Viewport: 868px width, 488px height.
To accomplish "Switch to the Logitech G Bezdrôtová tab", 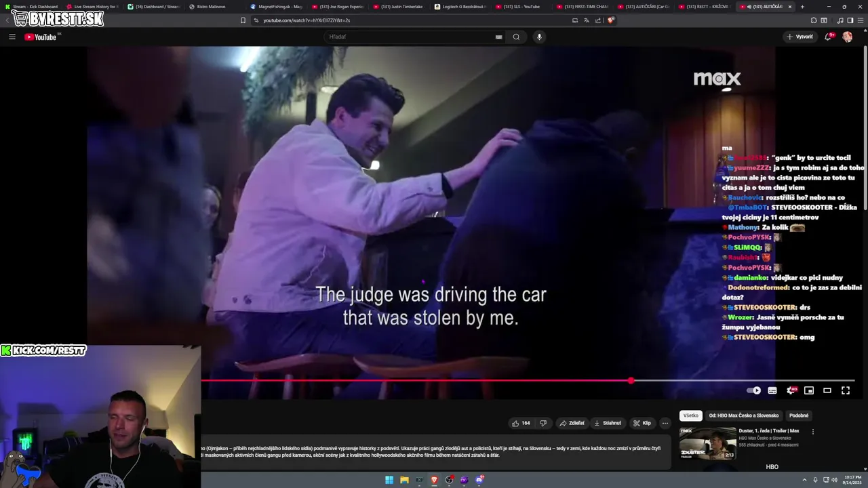I will (460, 7).
